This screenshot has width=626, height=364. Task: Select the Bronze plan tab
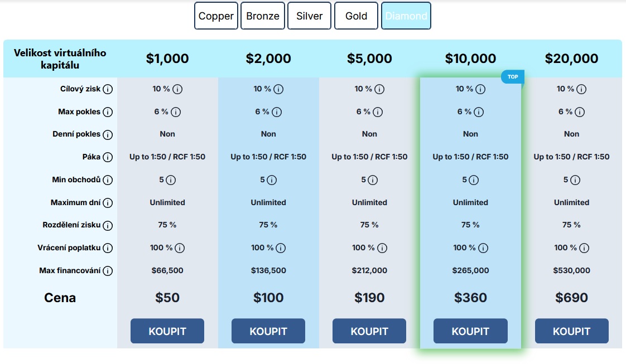263,16
